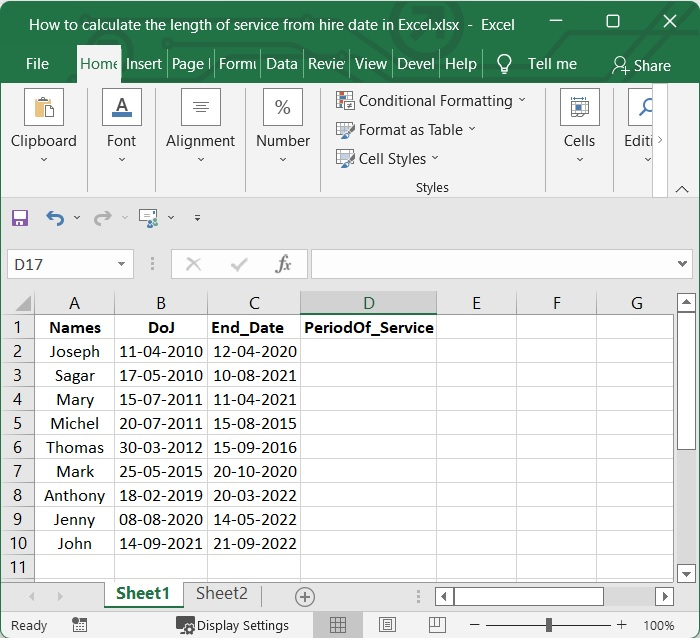Open the Font group icon
This screenshot has width=700, height=644.
click(x=121, y=108)
